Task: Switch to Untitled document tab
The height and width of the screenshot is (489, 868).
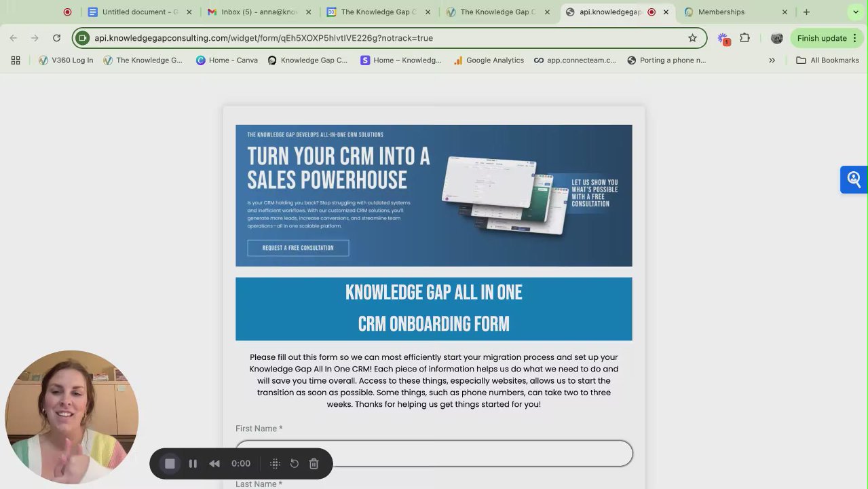Action: pos(140,12)
